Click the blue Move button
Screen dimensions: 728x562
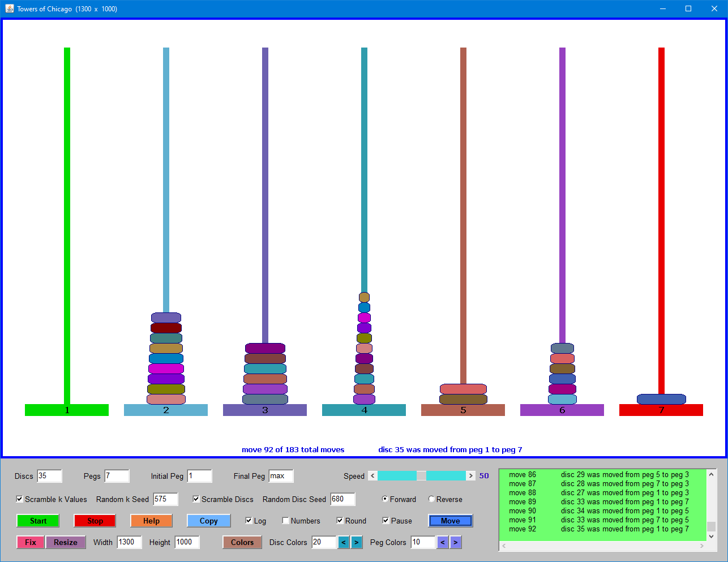450,521
